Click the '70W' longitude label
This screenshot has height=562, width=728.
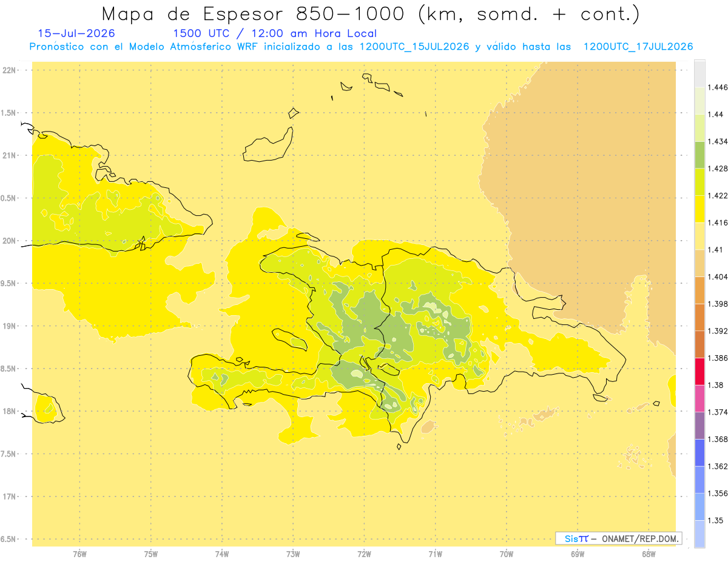(507, 555)
